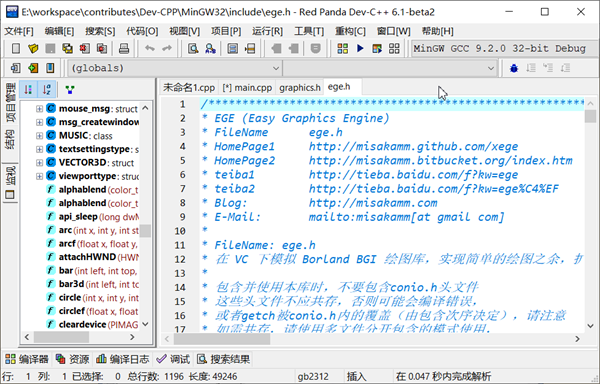
Task: Open the 搜索结果 bottom tab
Action: tap(223, 359)
